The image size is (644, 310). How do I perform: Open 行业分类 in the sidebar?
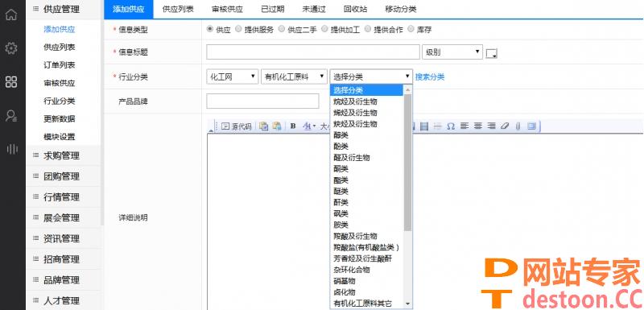[59, 101]
